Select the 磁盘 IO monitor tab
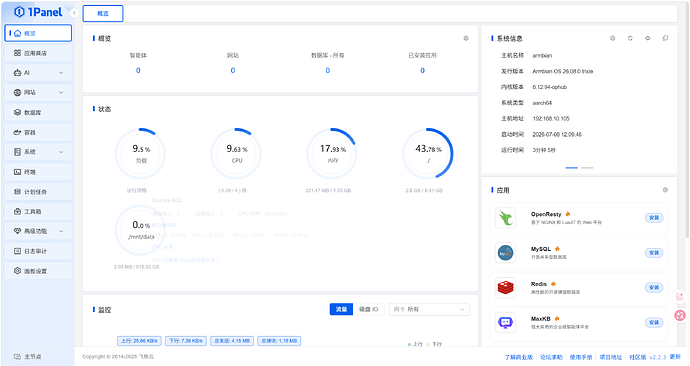 (x=369, y=309)
